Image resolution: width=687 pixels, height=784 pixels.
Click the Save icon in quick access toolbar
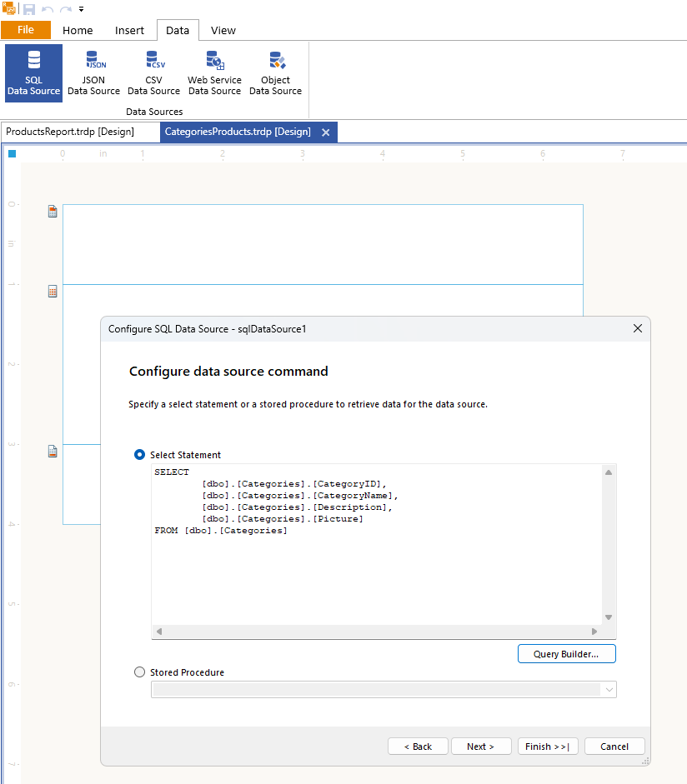[x=29, y=9]
